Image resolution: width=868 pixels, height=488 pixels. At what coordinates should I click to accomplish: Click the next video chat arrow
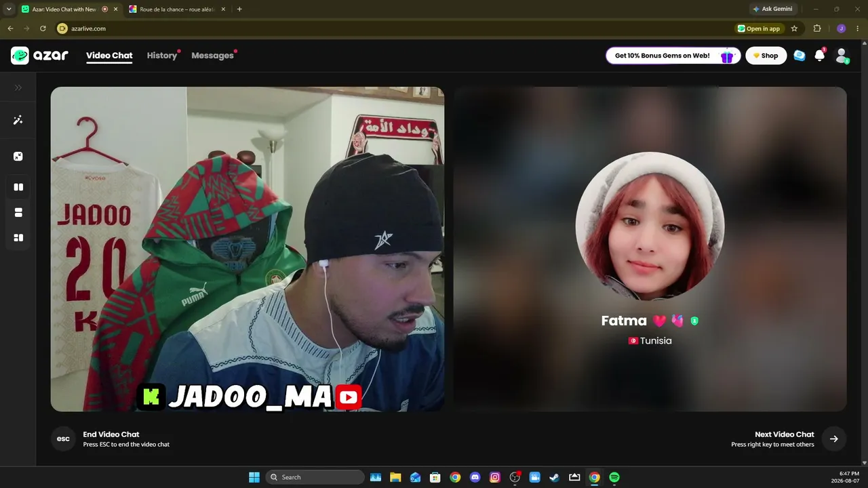(x=834, y=439)
